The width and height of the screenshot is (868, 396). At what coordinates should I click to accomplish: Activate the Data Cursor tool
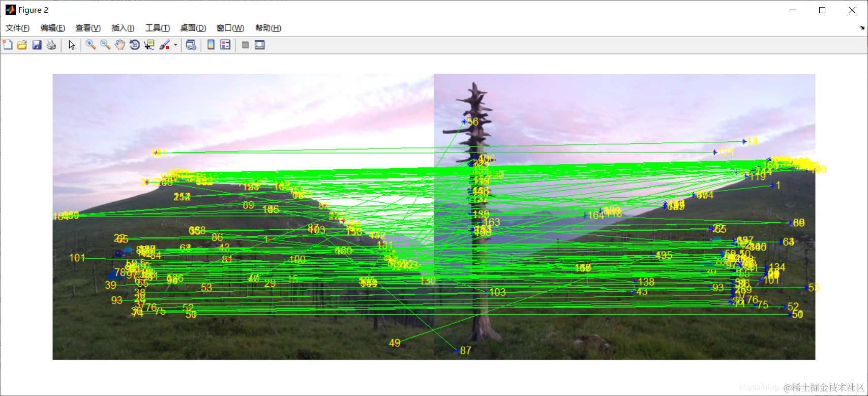pos(149,45)
